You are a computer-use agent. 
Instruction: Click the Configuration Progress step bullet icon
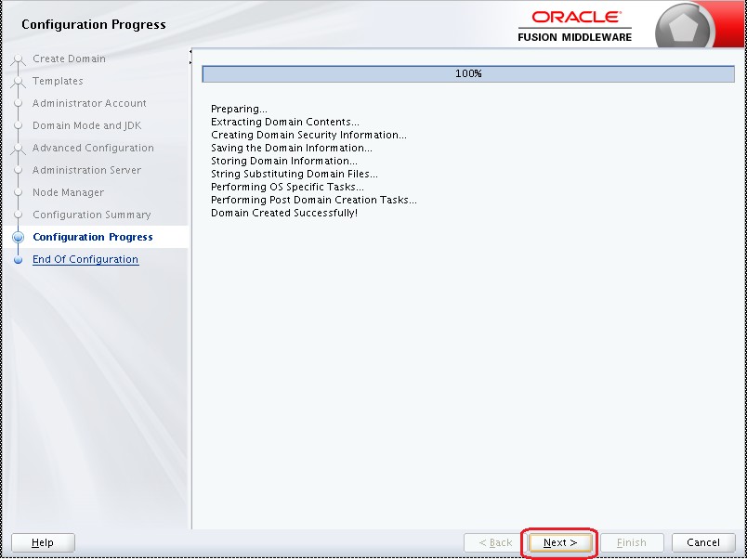tap(18, 237)
